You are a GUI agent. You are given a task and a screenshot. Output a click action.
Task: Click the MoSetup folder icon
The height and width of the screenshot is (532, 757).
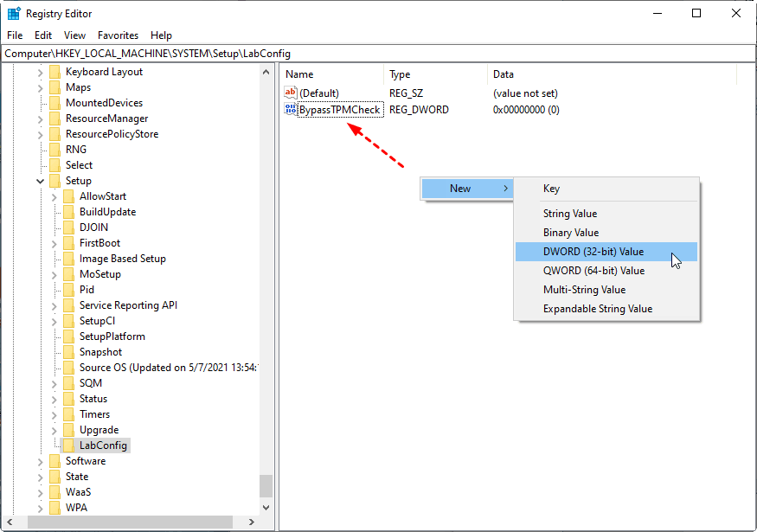[x=69, y=274]
